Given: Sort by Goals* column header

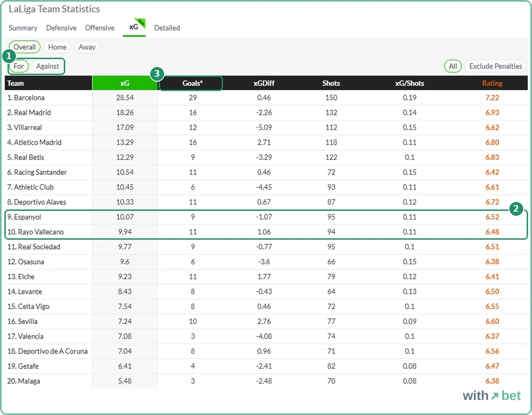Looking at the screenshot, I should coord(192,83).
